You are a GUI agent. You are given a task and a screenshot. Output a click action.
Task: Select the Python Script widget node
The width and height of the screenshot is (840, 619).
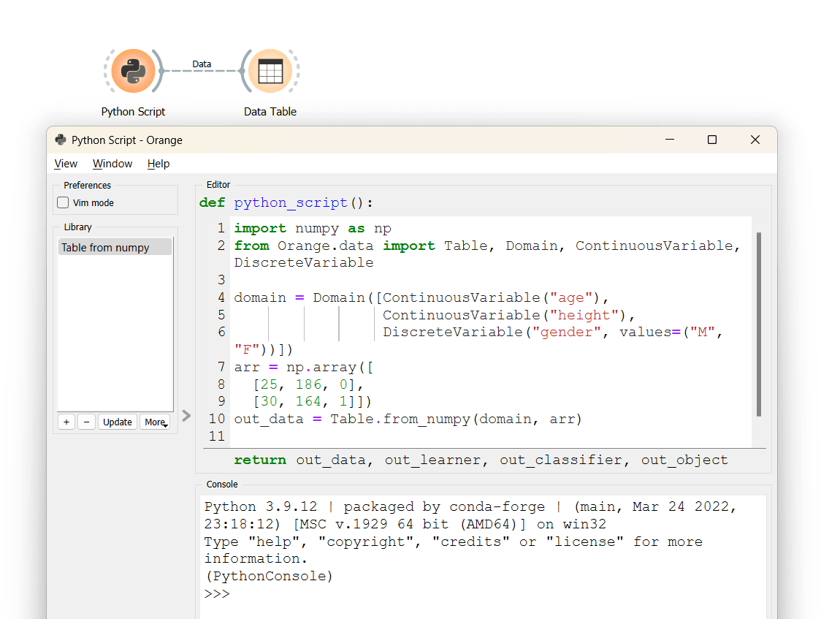tap(134, 71)
